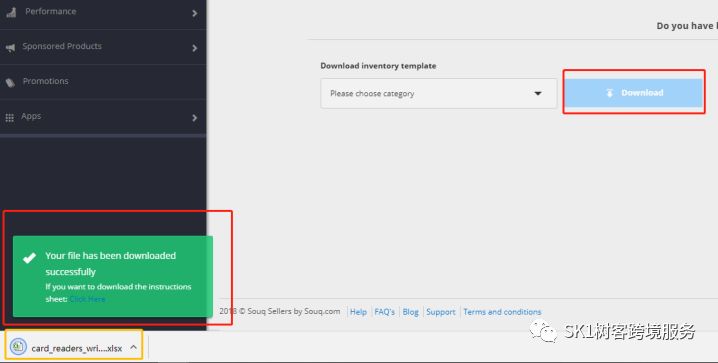Screen dimensions: 718x363
Task: Expand the Performance menu chevron
Action: pyautogui.click(x=195, y=13)
